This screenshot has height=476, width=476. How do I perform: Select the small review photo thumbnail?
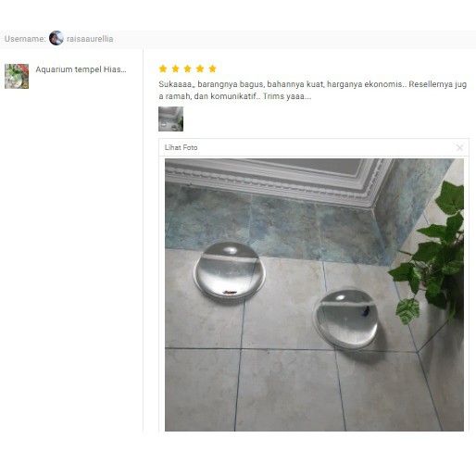[x=170, y=119]
